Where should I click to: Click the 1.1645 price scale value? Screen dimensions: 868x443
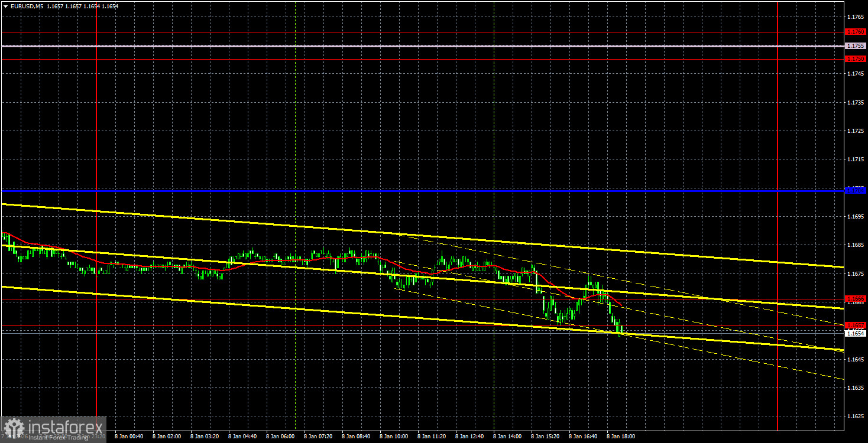(x=856, y=360)
